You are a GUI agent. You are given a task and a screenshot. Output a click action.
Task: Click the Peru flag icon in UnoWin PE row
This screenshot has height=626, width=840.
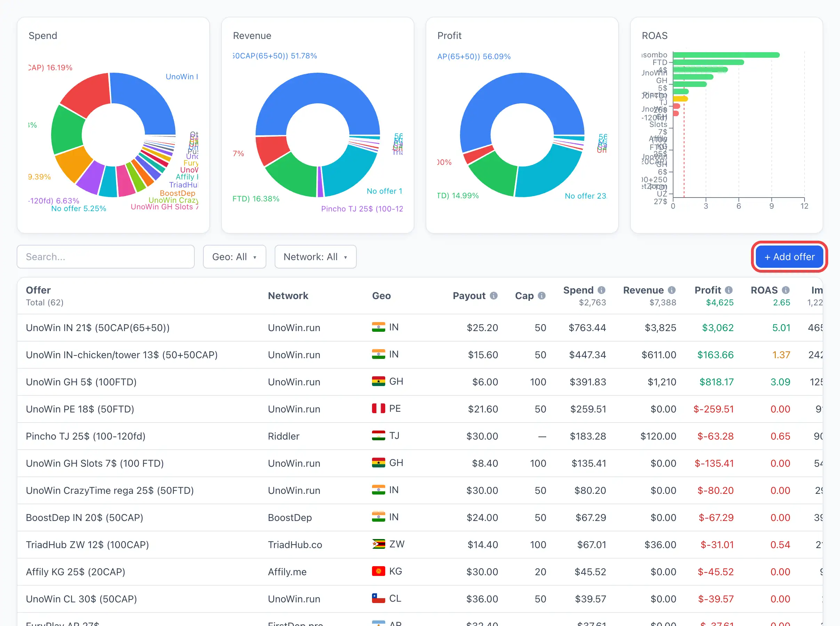378,409
